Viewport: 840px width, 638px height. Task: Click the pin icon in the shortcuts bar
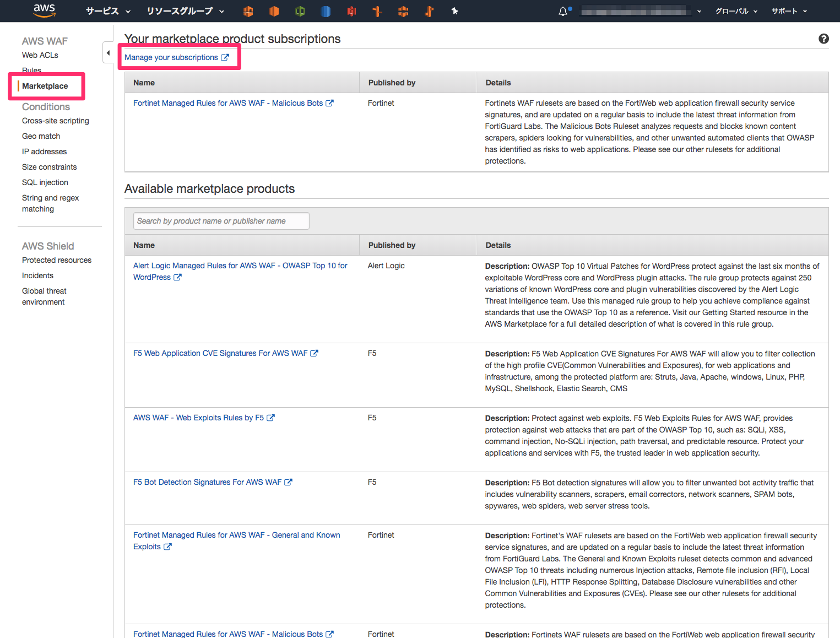455,11
